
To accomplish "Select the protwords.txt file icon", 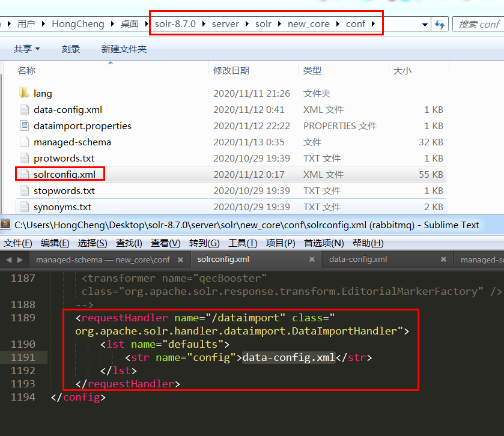I will 25,158.
